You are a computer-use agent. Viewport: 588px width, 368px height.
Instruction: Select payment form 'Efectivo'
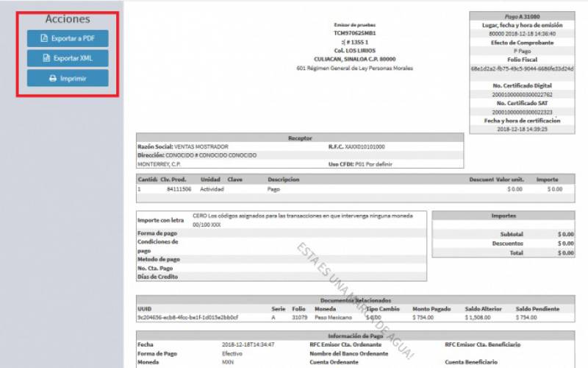(x=232, y=354)
